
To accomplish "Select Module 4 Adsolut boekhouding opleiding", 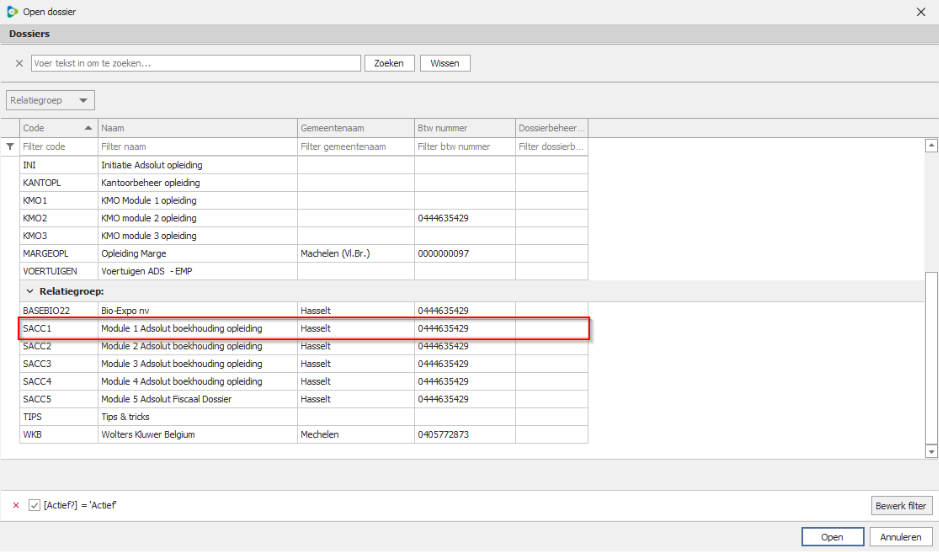I will tap(181, 381).
